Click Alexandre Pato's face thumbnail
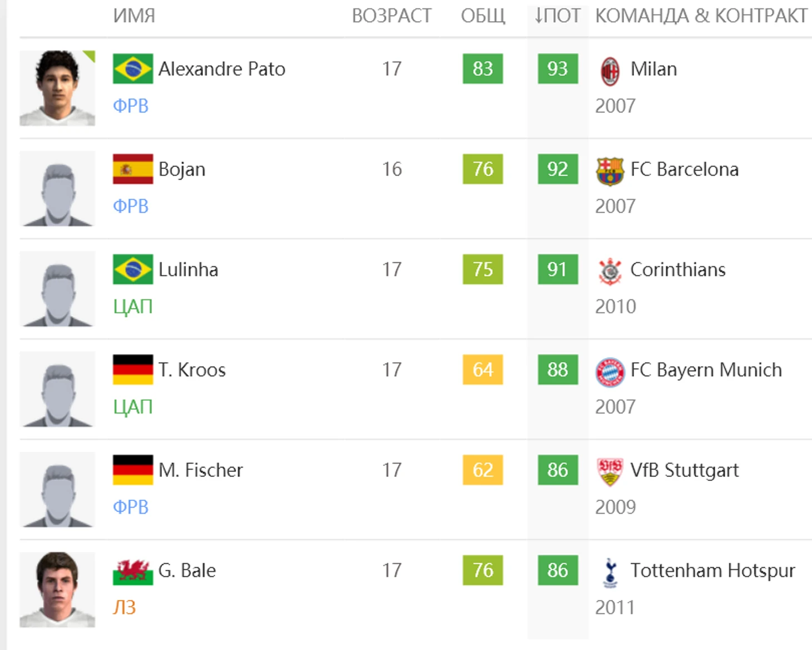Viewport: 812px width, 650px height. pos(57,88)
